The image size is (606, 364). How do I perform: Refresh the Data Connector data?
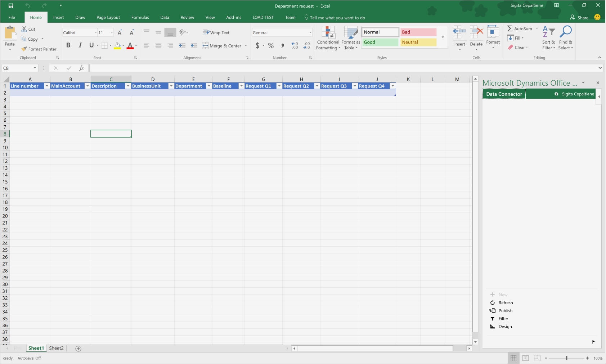pyautogui.click(x=505, y=302)
